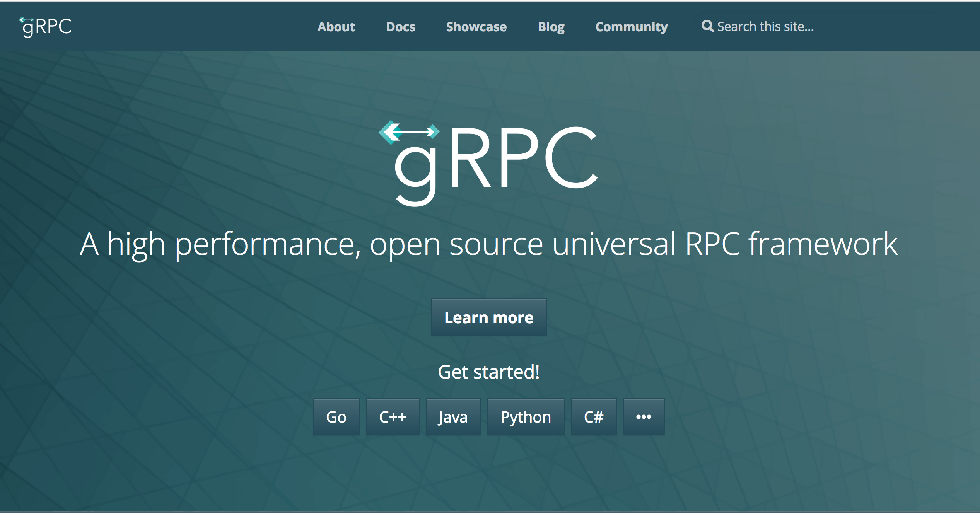Screen dimensions: 980x515
Task: Navigate to the Blog
Action: pos(551,27)
